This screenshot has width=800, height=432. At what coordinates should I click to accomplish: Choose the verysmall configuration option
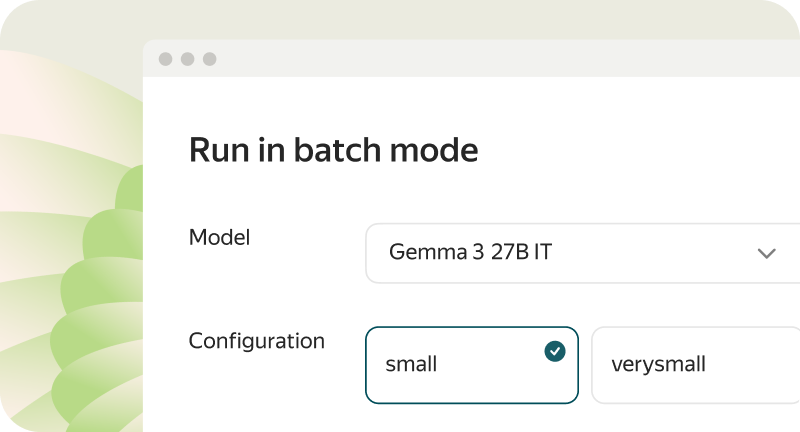tap(696, 365)
